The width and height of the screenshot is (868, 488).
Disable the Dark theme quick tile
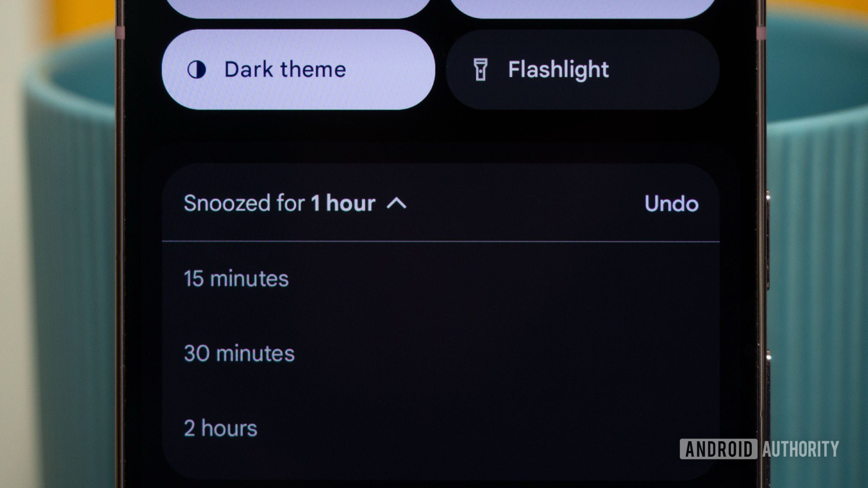(x=298, y=69)
